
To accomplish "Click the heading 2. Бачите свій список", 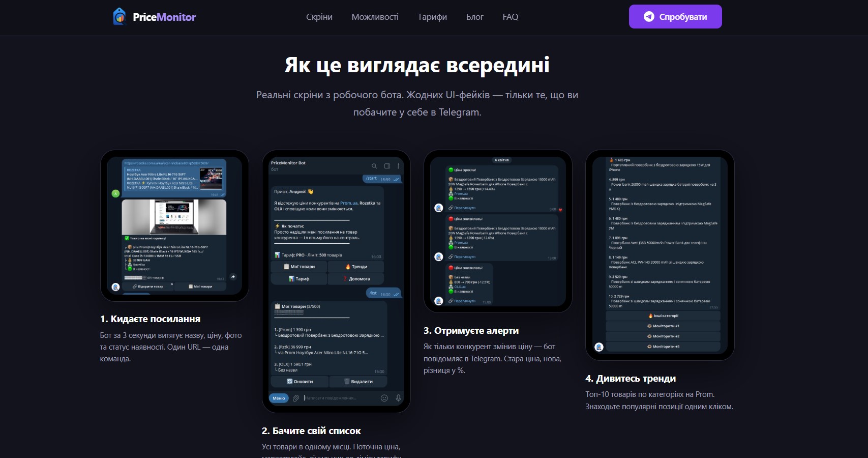I will (x=311, y=431).
